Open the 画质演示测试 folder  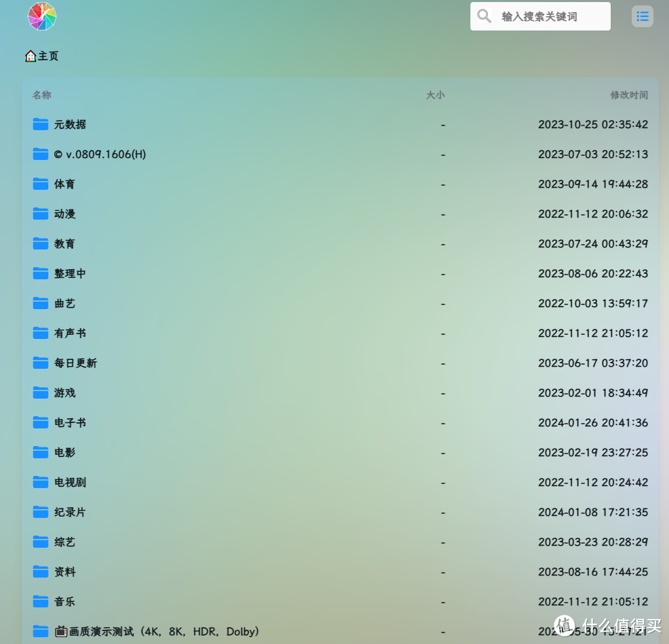[x=163, y=632]
